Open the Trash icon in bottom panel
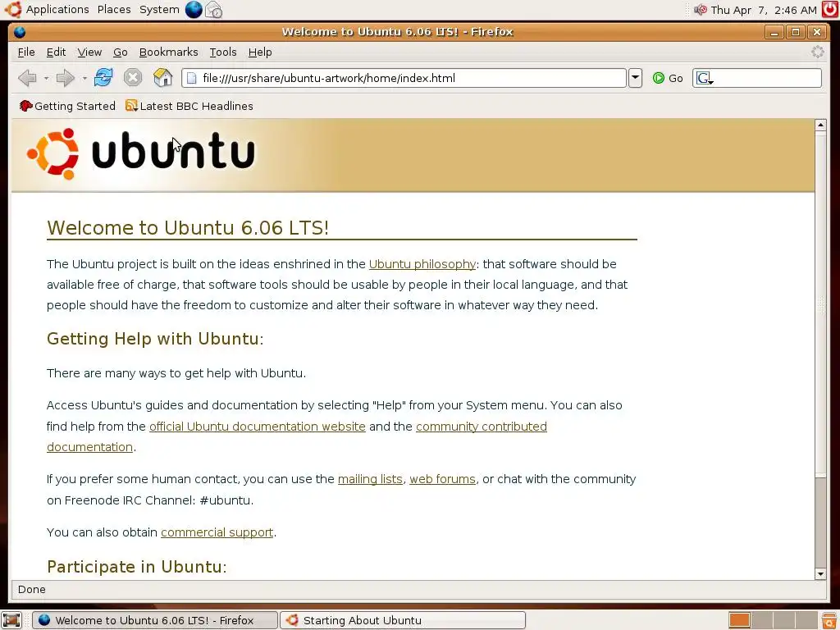This screenshot has height=630, width=840. 829,620
